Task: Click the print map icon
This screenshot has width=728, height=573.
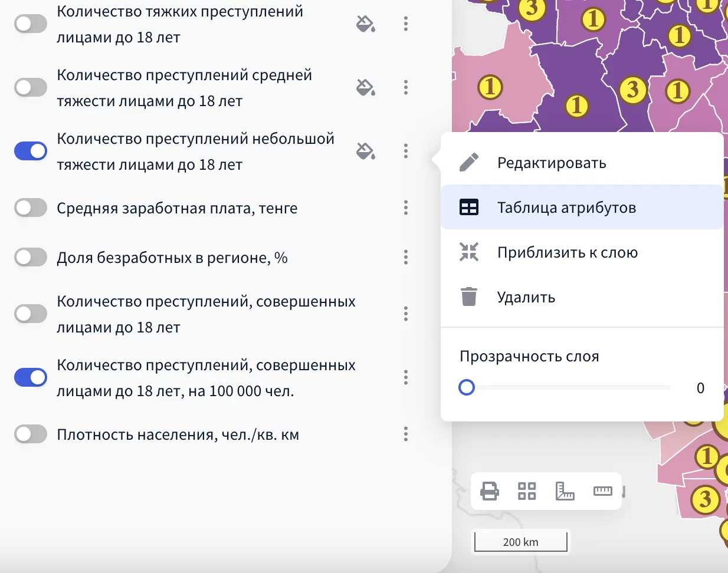Action: coord(490,490)
